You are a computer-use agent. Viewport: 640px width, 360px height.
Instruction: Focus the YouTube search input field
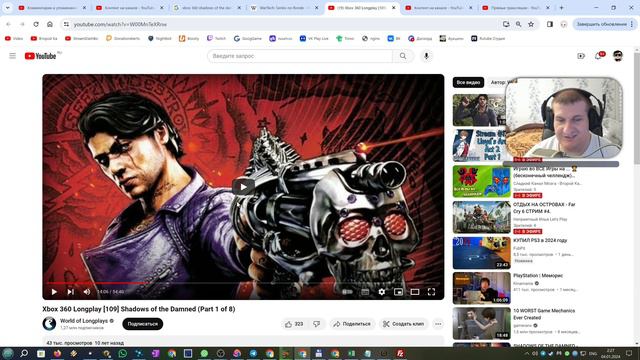[300, 56]
